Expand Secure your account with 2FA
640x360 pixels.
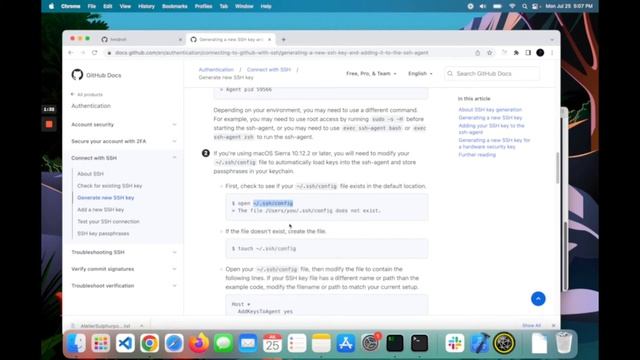tap(174, 141)
